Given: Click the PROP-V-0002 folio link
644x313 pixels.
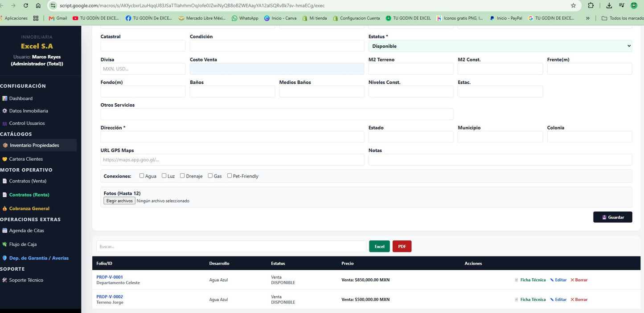Looking at the screenshot, I should (110, 297).
